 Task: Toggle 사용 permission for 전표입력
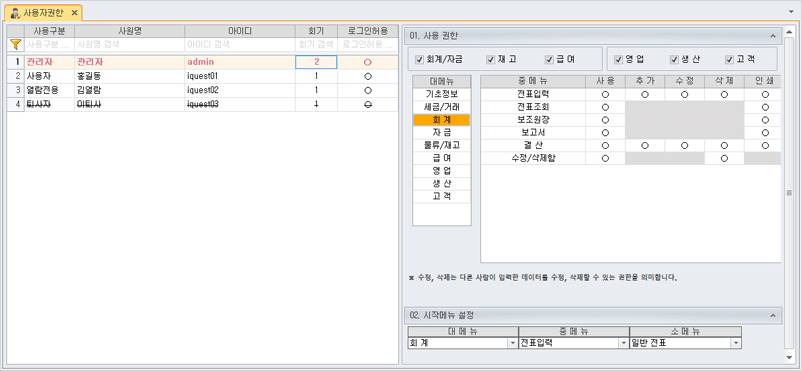coord(606,95)
